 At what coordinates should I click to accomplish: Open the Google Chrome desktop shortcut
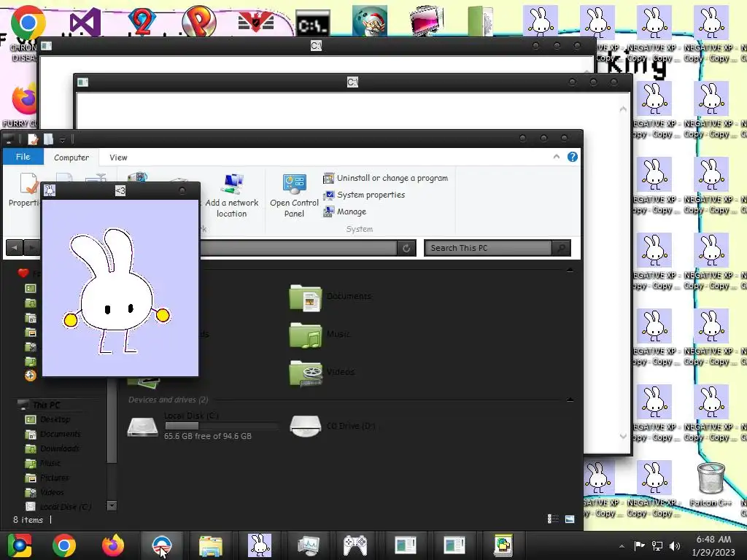[28, 23]
